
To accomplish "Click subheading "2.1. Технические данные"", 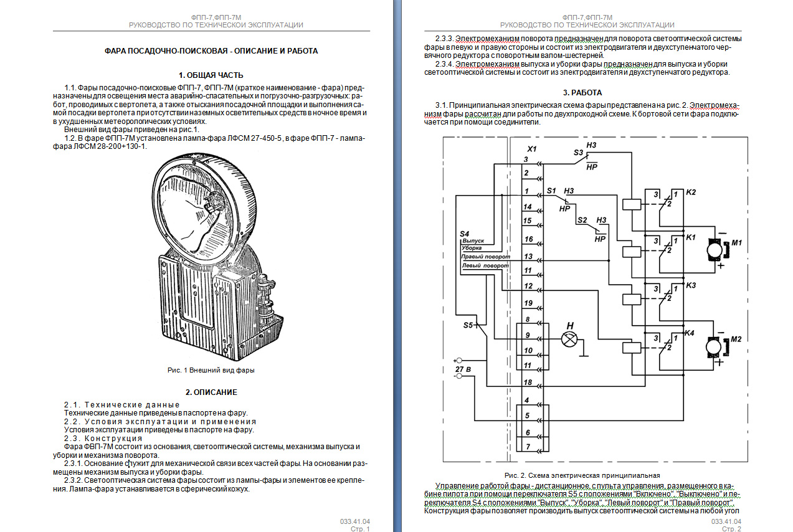I will click(x=122, y=405).
